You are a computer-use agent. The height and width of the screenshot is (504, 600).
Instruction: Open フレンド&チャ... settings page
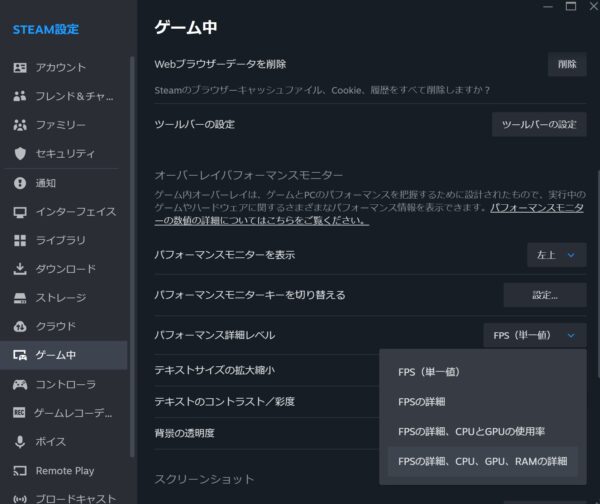coord(64,96)
